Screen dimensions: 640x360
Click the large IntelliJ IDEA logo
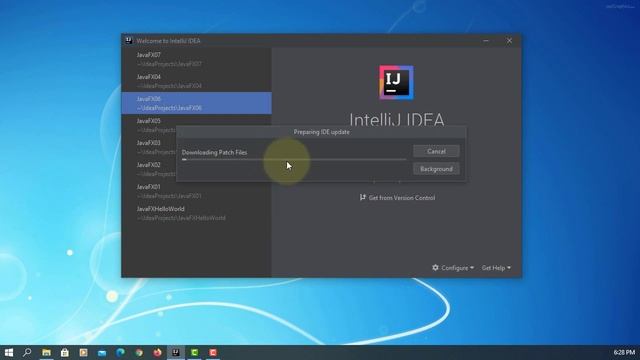pyautogui.click(x=396, y=82)
